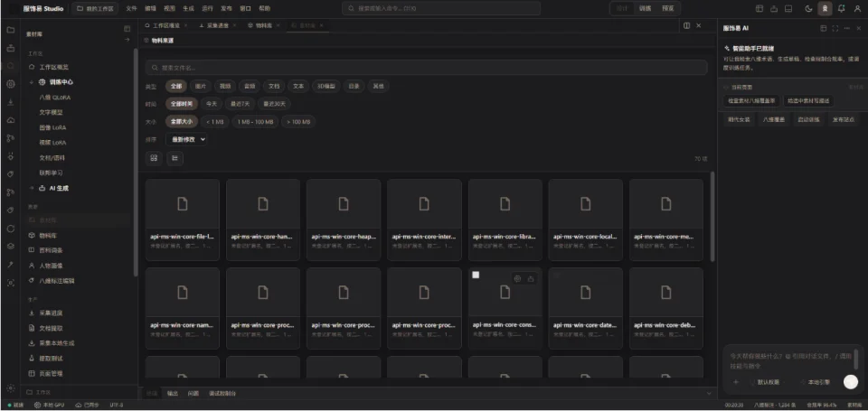Focus the top command search box
Image resolution: width=868 pixels, height=411 pixels.
(x=441, y=9)
